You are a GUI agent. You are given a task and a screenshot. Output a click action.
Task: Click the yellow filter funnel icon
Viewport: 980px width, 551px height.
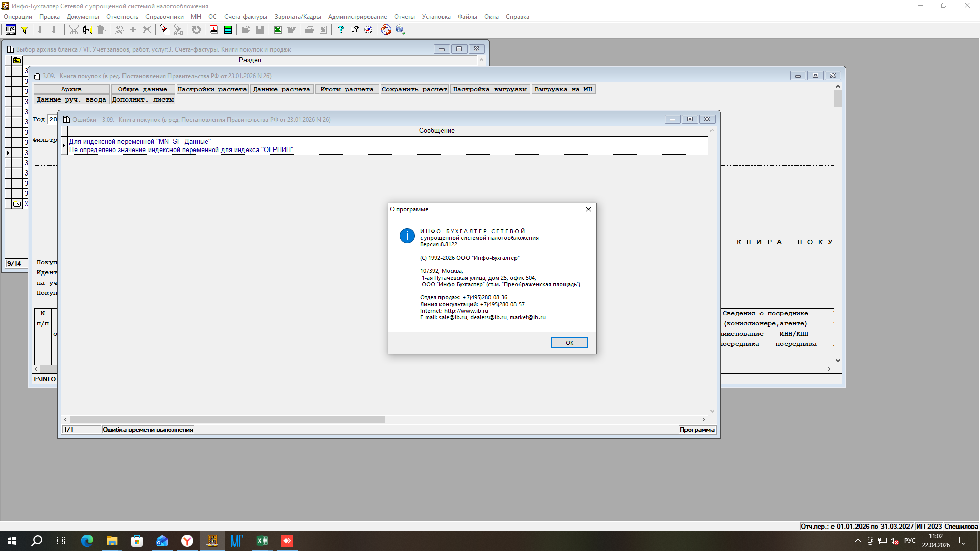tap(24, 30)
